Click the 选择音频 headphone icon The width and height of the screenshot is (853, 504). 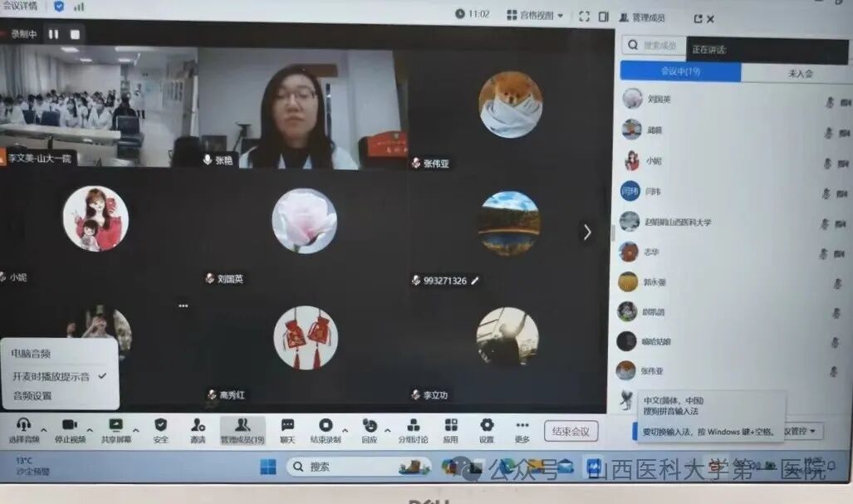(23, 424)
